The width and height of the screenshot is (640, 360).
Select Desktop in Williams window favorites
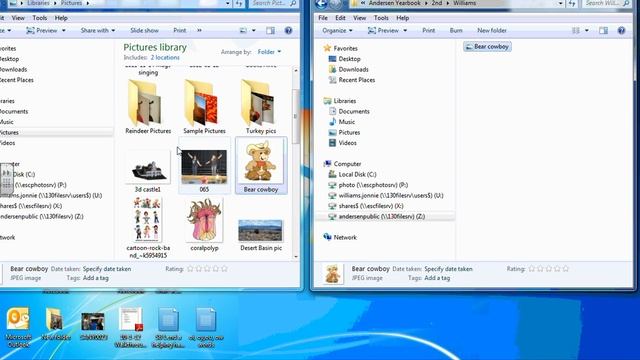[344, 59]
